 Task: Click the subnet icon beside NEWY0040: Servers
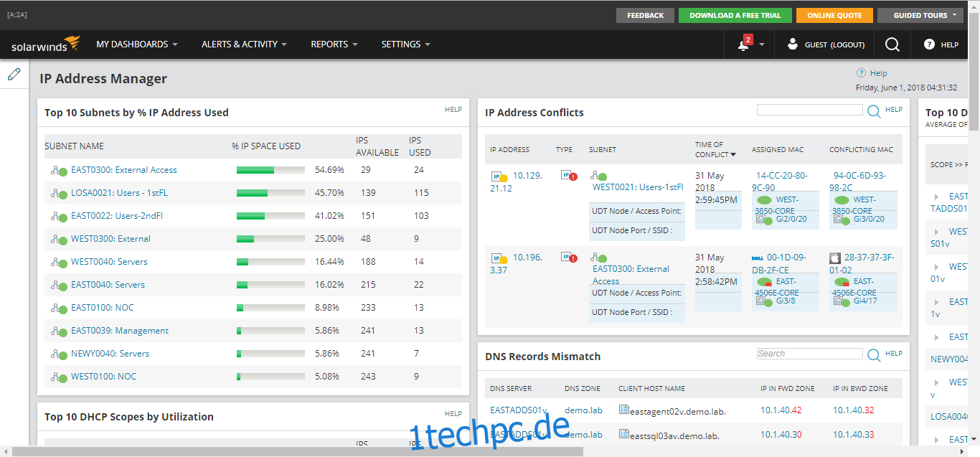click(59, 354)
